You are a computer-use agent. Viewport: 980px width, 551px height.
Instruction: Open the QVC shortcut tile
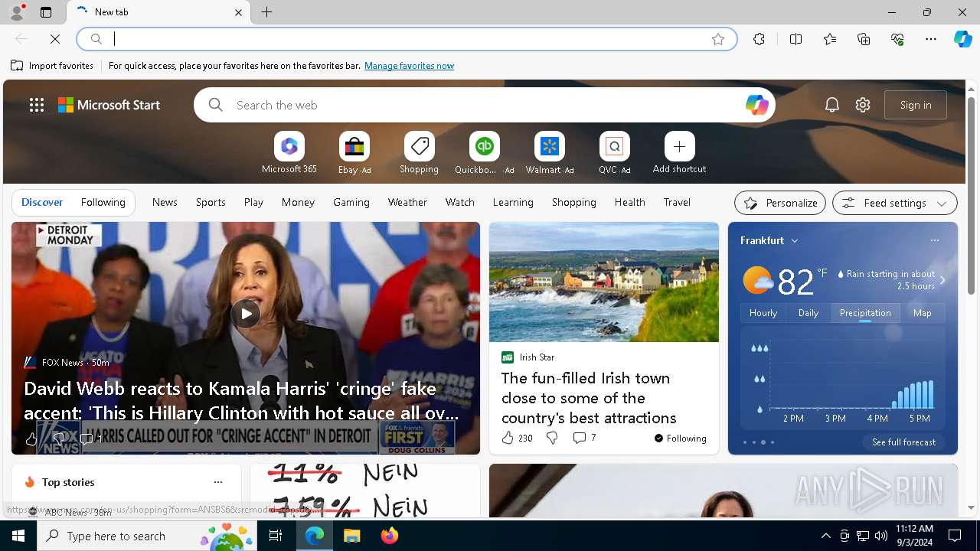point(614,153)
